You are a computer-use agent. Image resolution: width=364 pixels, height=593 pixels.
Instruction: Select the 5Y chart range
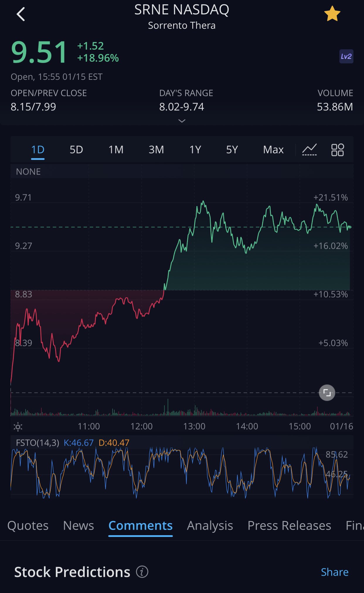pos(232,150)
